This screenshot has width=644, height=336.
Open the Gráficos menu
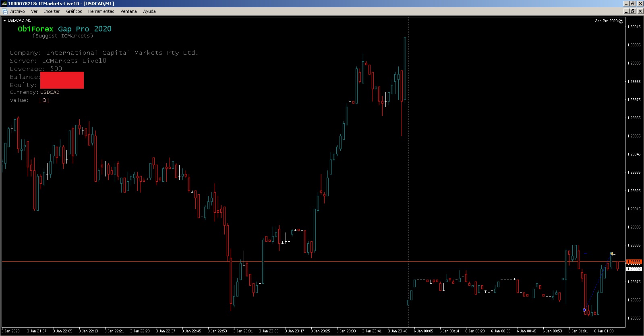(74, 11)
